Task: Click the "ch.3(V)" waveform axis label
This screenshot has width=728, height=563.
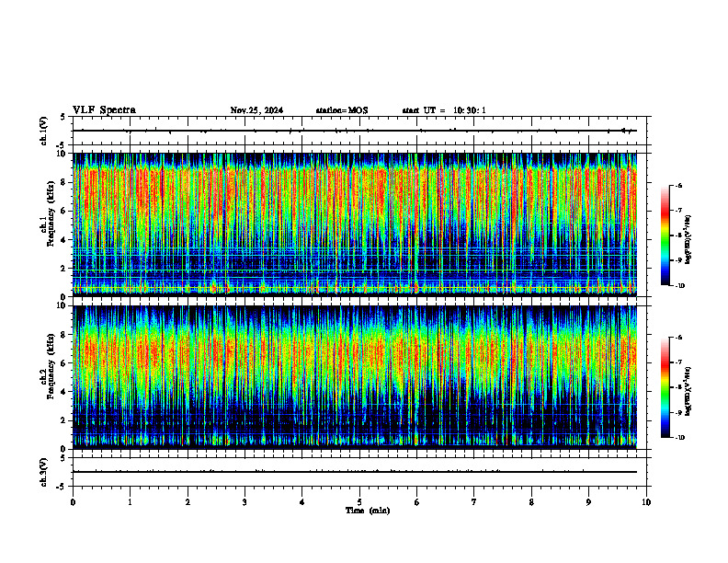Action: tap(43, 472)
